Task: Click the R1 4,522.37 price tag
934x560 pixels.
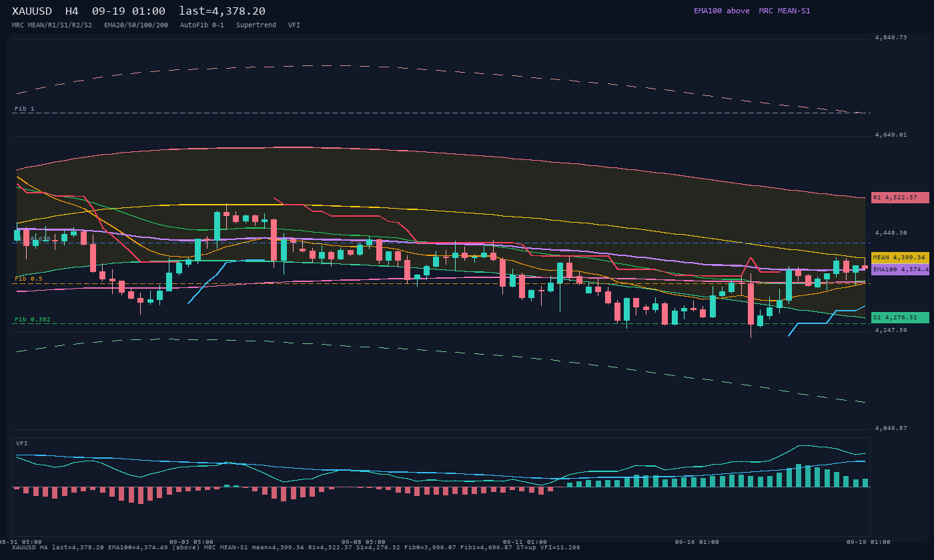Action: coord(900,197)
